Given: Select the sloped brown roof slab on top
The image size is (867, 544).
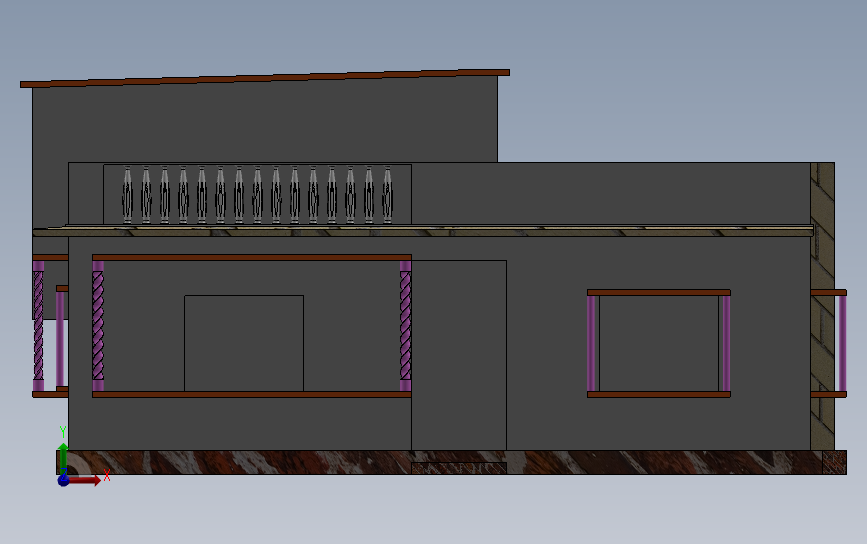Looking at the screenshot, I should click(x=264, y=78).
